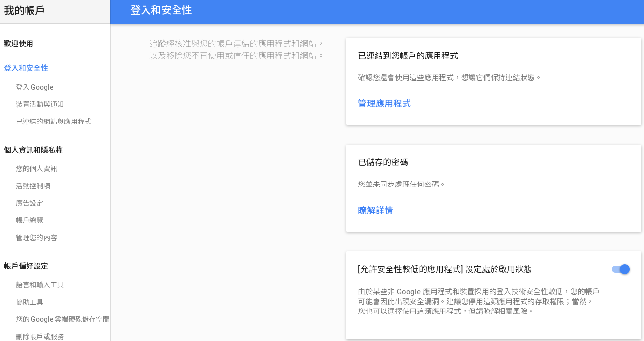Click the paragraph starting with 追蹤經核准與您的帳戶

click(237, 50)
